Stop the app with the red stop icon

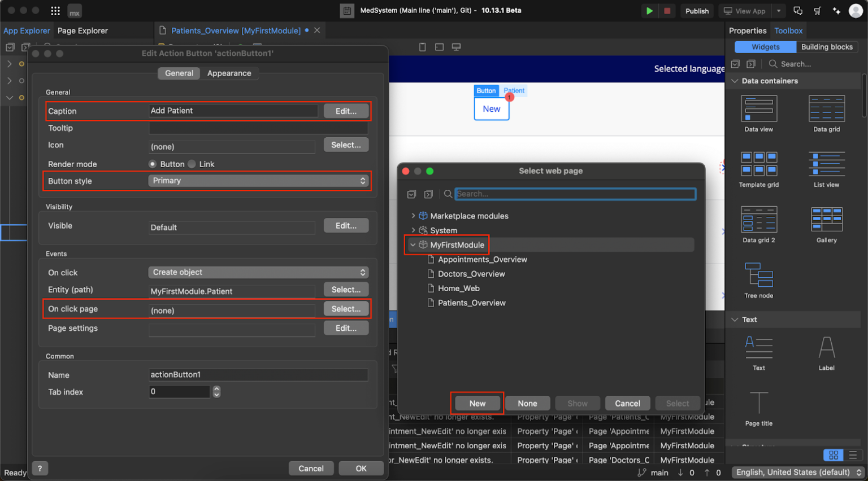pyautogui.click(x=667, y=11)
